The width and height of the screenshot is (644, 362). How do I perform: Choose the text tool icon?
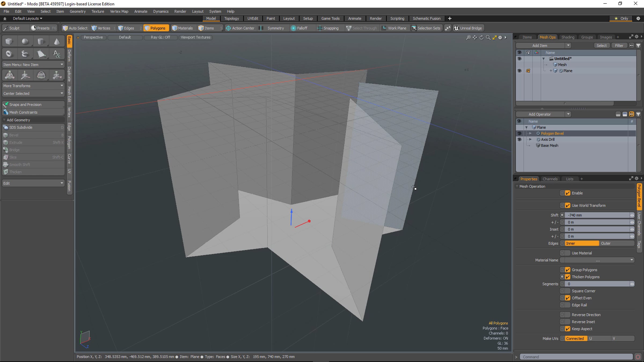(x=57, y=54)
